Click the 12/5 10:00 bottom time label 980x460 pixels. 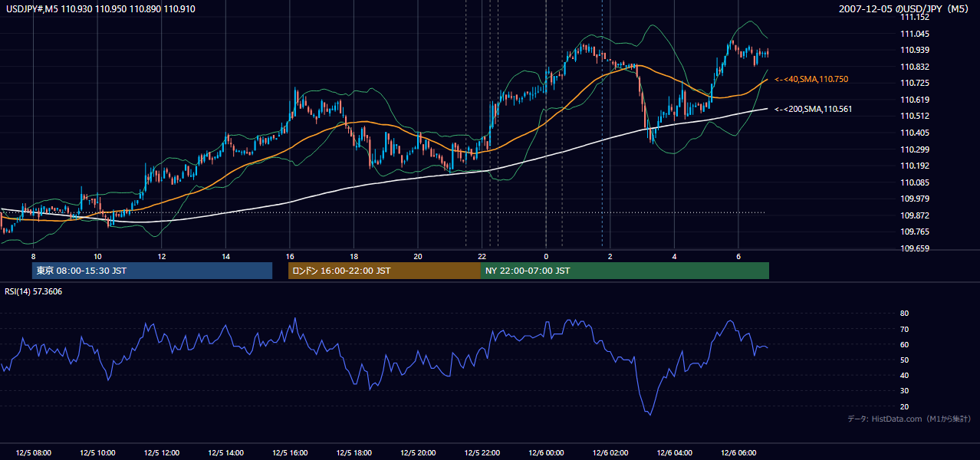(97, 453)
